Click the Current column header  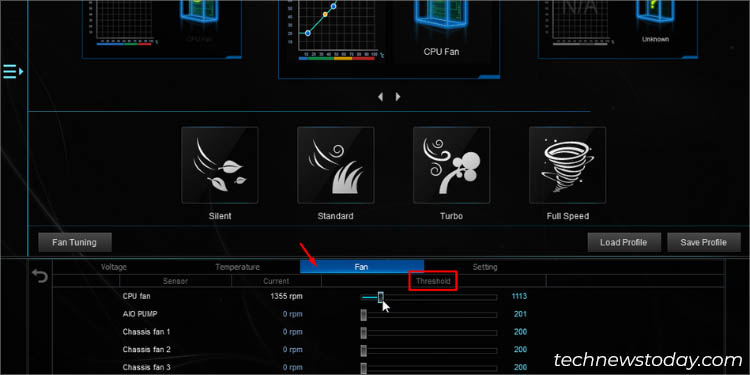coord(276,281)
